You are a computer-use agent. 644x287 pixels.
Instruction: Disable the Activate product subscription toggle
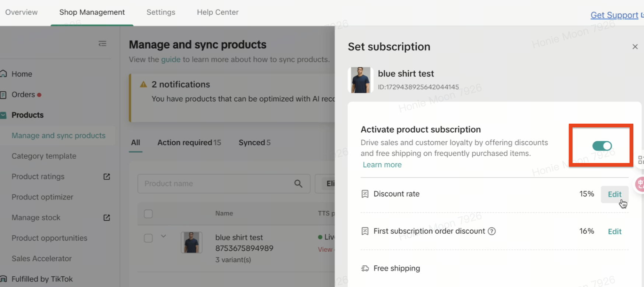click(x=602, y=146)
